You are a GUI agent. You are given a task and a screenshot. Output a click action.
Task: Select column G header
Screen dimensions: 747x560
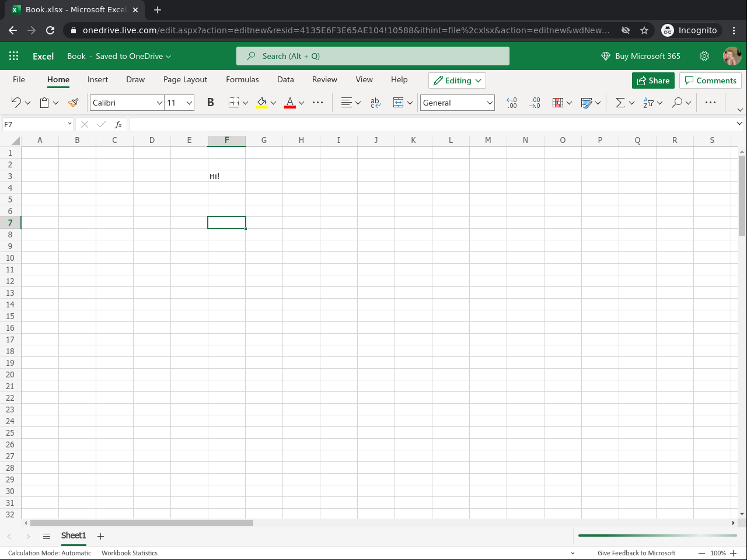264,141
